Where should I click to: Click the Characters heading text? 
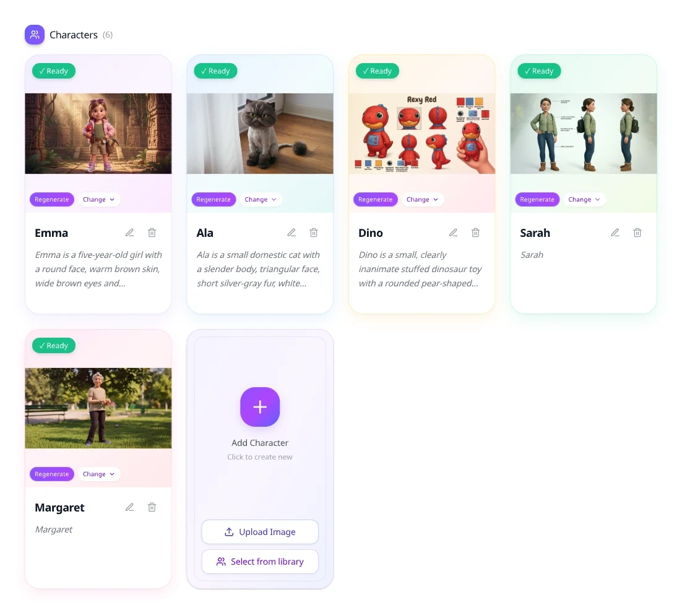(x=74, y=35)
